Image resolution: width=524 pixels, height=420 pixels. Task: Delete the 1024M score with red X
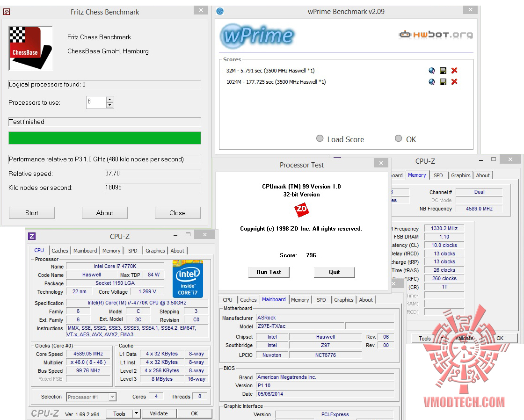454,82
